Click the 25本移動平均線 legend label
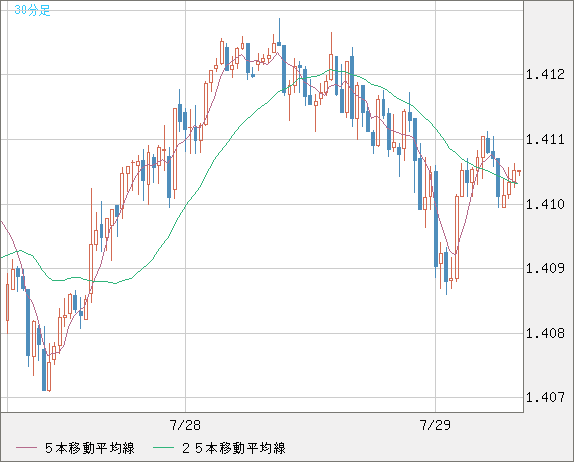The height and width of the screenshot is (462, 574). tap(234, 448)
